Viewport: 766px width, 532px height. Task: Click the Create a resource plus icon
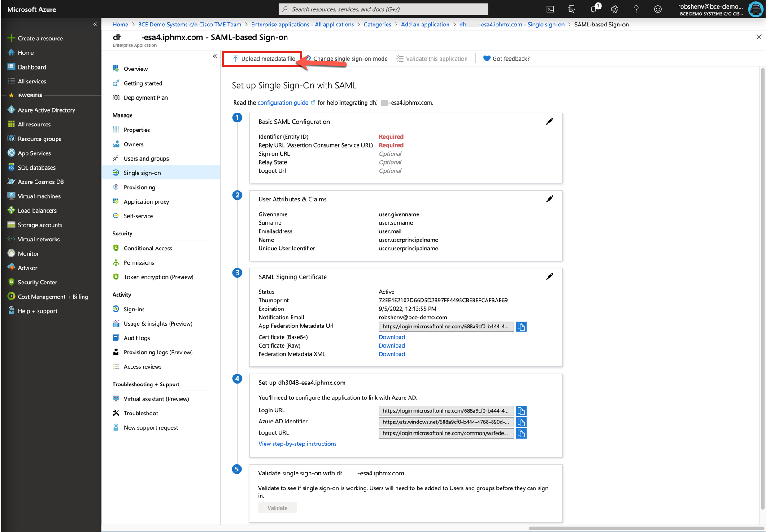coord(11,38)
